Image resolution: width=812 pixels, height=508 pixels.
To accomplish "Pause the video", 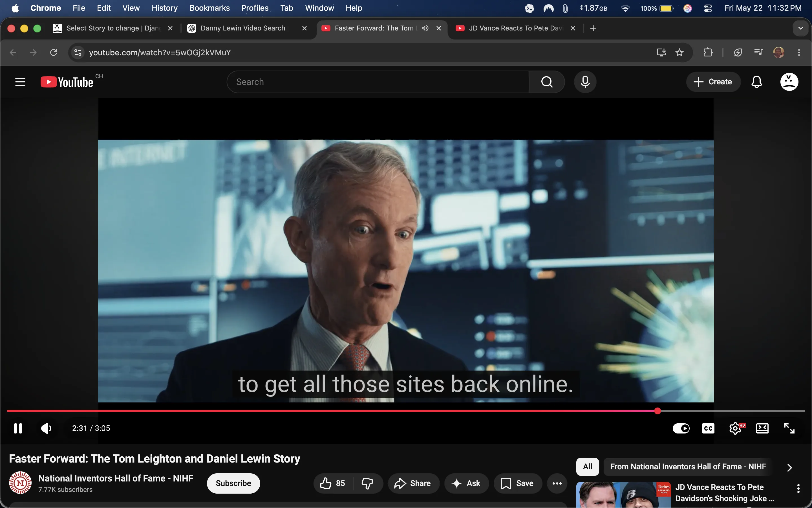I will point(18,428).
